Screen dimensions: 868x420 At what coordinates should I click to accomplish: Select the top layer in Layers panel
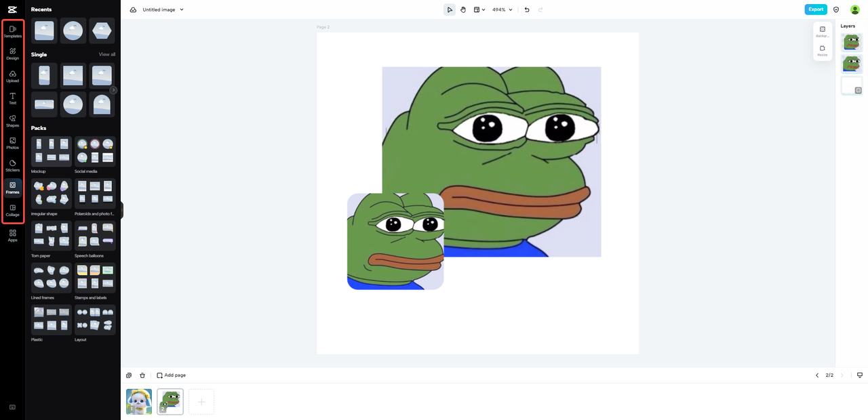(852, 43)
